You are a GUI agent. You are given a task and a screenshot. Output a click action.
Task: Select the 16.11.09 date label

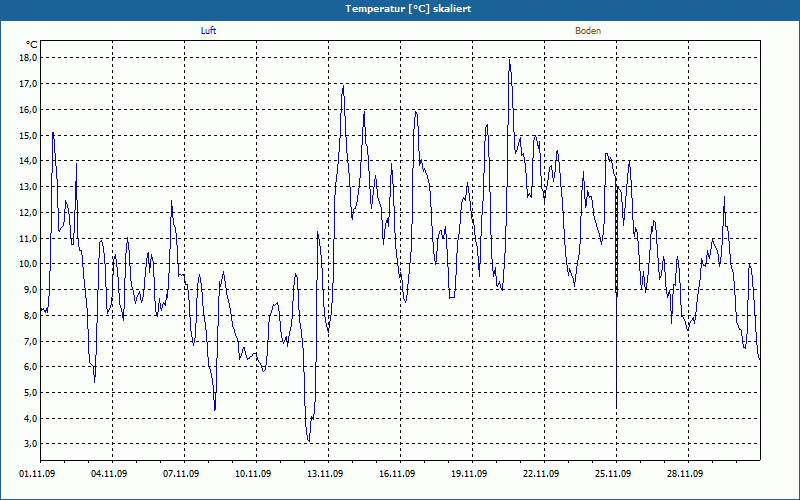(x=396, y=474)
